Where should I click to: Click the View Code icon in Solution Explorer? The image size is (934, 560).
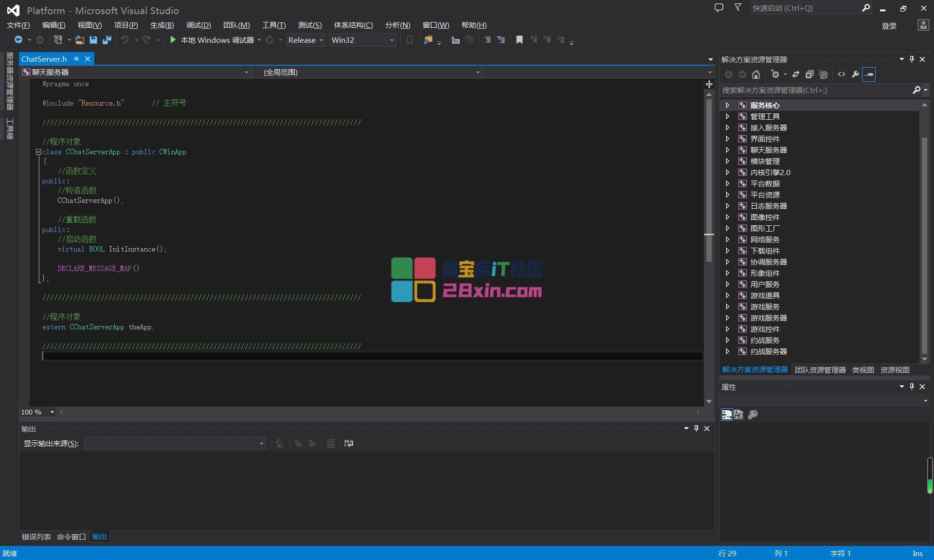[841, 74]
